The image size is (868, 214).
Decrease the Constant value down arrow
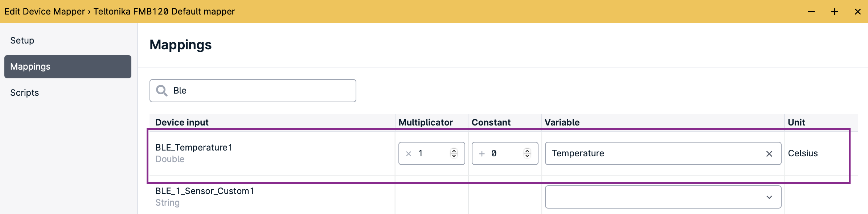527,156
